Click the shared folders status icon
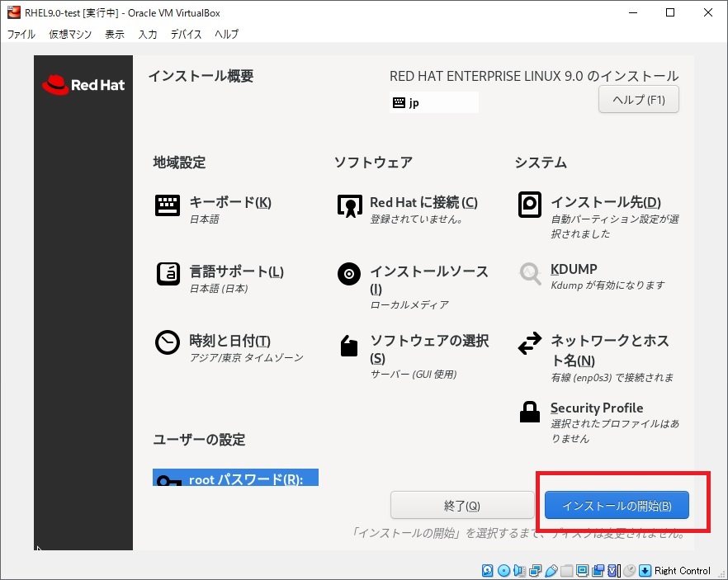728x580 pixels. coord(566,570)
